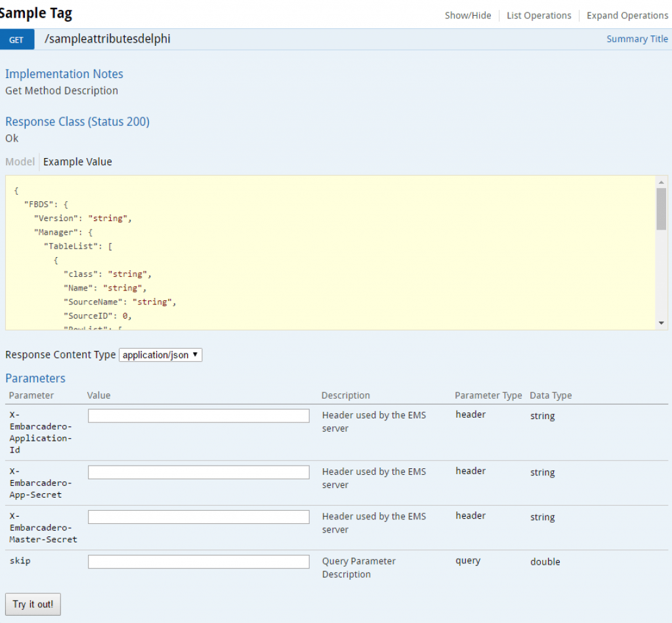
Task: Click List Operations to collapse details
Action: [x=538, y=15]
